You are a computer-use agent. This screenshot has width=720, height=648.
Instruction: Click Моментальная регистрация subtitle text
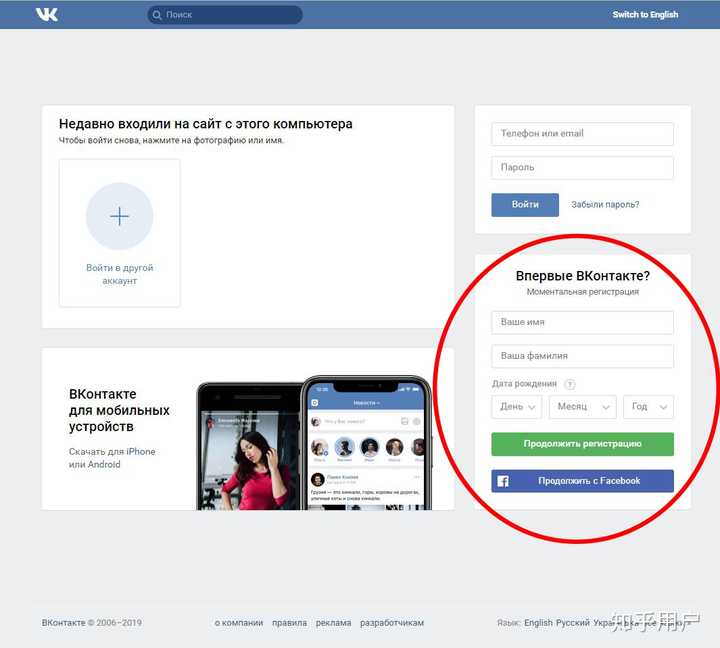point(582,292)
